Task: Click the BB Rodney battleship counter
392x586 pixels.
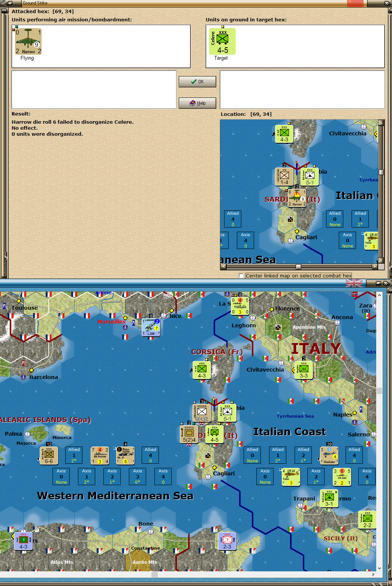Action: pyautogui.click(x=99, y=456)
